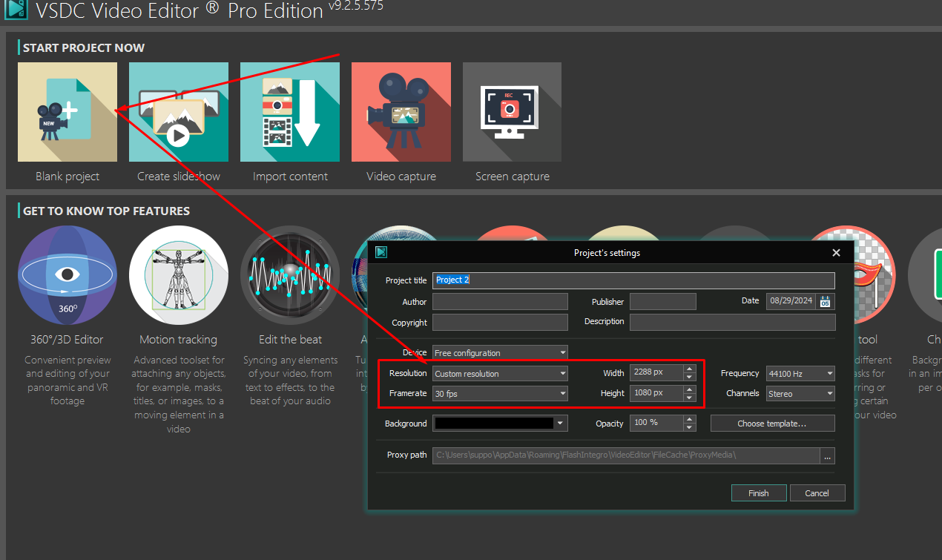This screenshot has height=560, width=942.
Task: Click the Choose template button
Action: tap(772, 424)
